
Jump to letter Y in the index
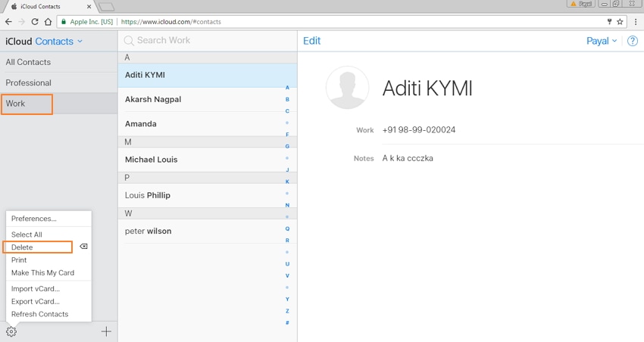[287, 300]
